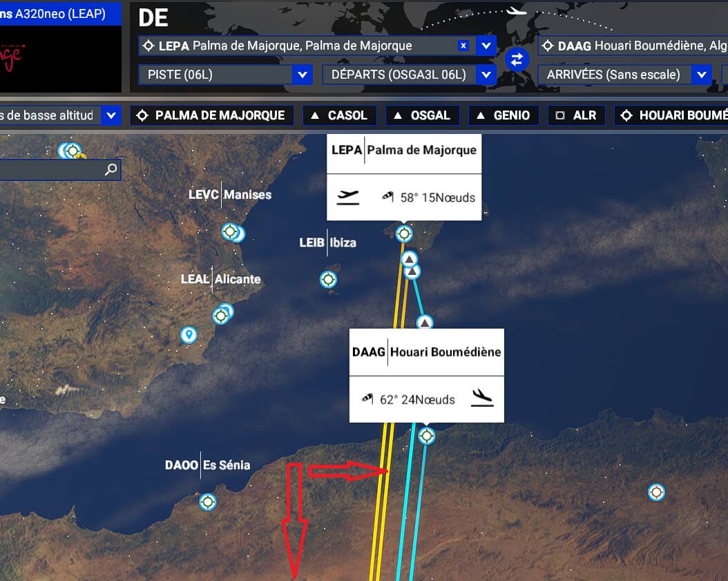The width and height of the screenshot is (728, 581).
Task: Select the LEVC Manises airport marker
Action: (230, 231)
